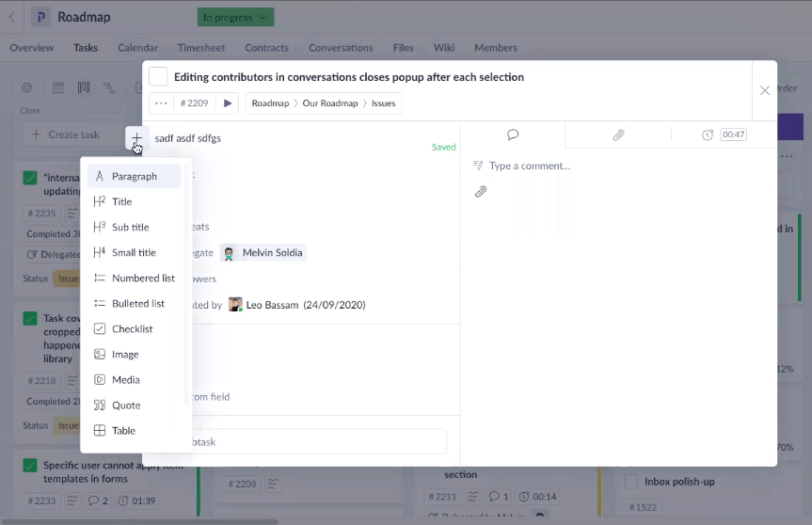Click the horizontal scrollbar at bottom

click(140, 521)
